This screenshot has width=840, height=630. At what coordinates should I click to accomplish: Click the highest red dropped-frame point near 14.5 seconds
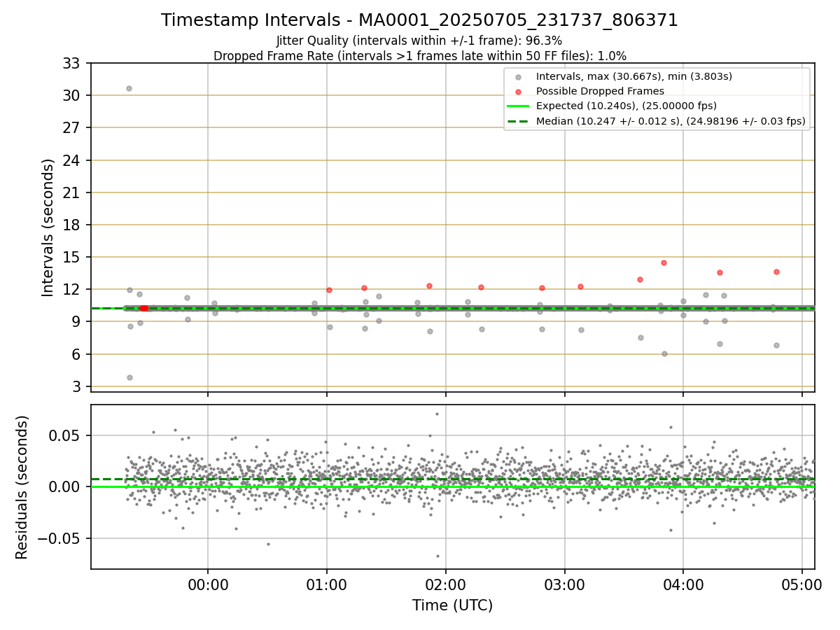[664, 262]
